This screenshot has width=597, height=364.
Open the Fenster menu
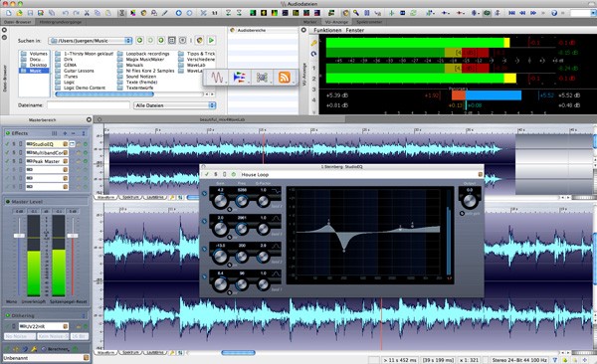355,30
